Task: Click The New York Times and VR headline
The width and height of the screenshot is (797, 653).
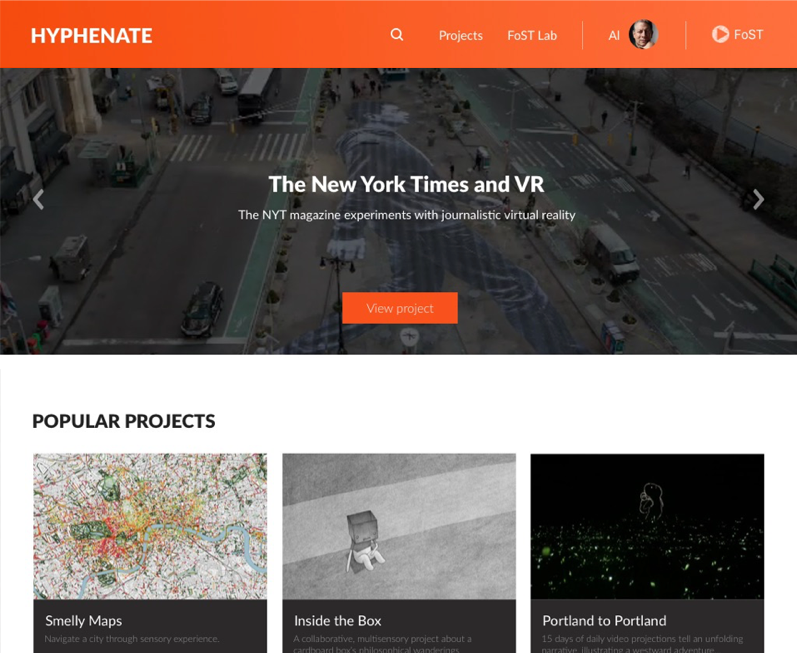Action: [x=406, y=184]
